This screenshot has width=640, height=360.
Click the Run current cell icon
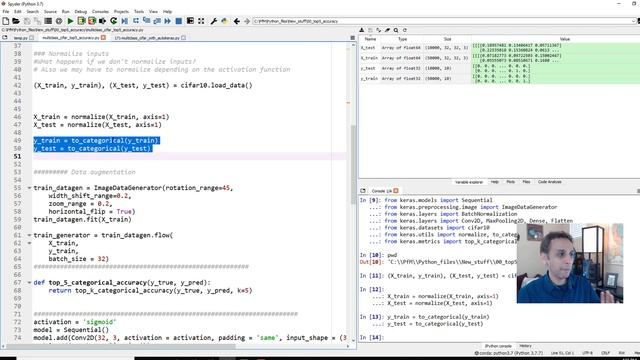81,21
